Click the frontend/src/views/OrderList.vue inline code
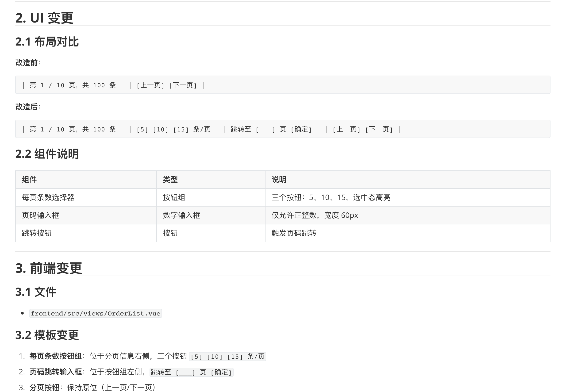Image resolution: width=562 pixels, height=392 pixels. tap(96, 313)
